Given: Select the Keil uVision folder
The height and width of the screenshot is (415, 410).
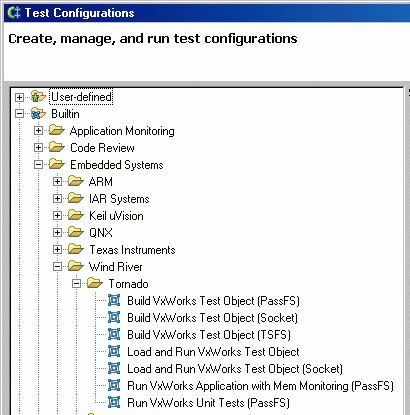Looking at the screenshot, I should coord(116,216).
